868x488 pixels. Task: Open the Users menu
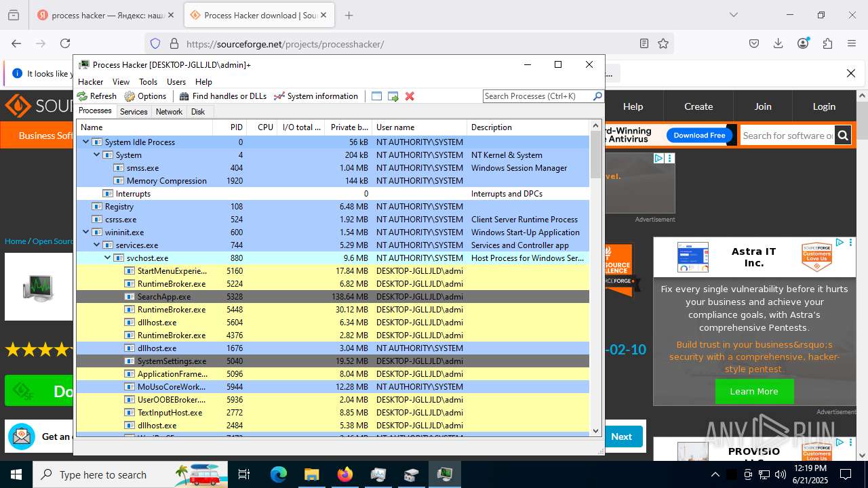tap(176, 82)
